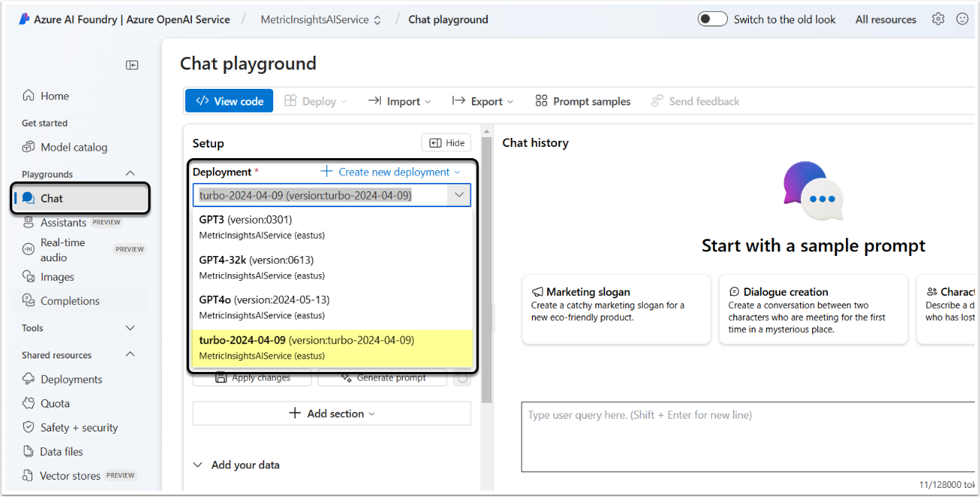Click Send feedback

tap(695, 101)
